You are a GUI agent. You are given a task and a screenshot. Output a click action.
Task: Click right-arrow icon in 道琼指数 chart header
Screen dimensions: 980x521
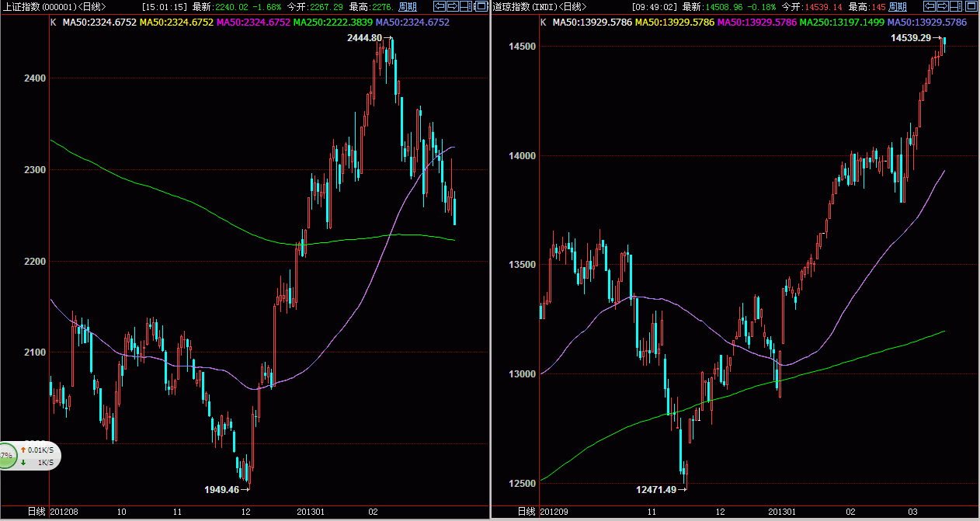pyautogui.click(x=943, y=6)
